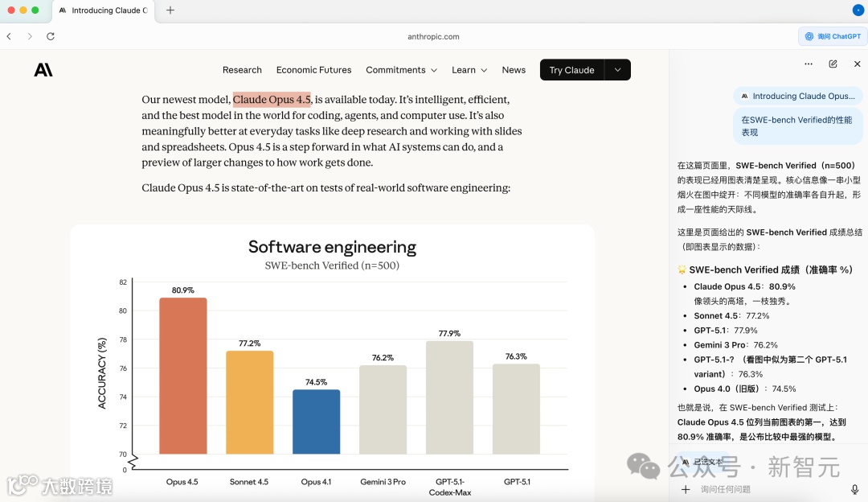Click the 80.9% label above the Opus 4.5 bar
868x502 pixels.
(x=182, y=290)
